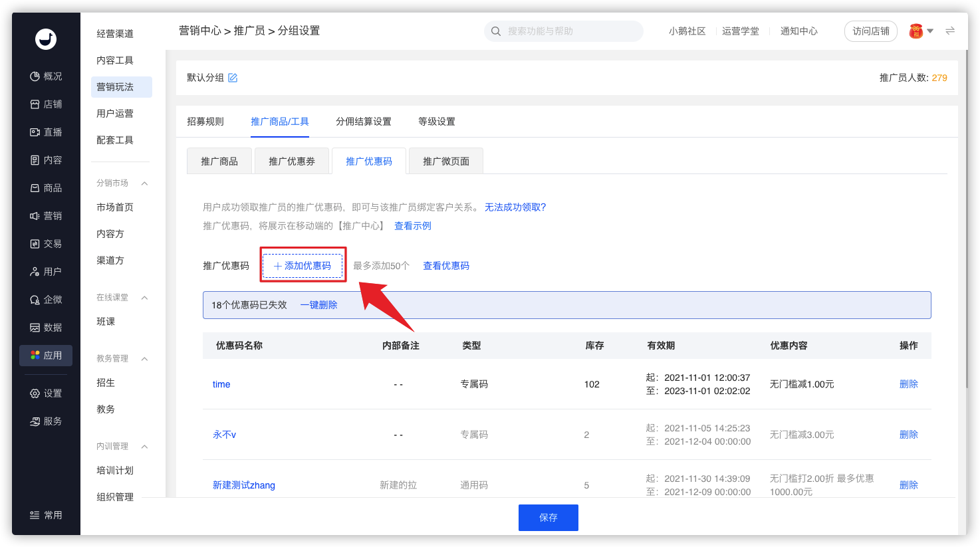Open the 企微 sidebar item
This screenshot has width=980, height=547.
coord(35,300)
